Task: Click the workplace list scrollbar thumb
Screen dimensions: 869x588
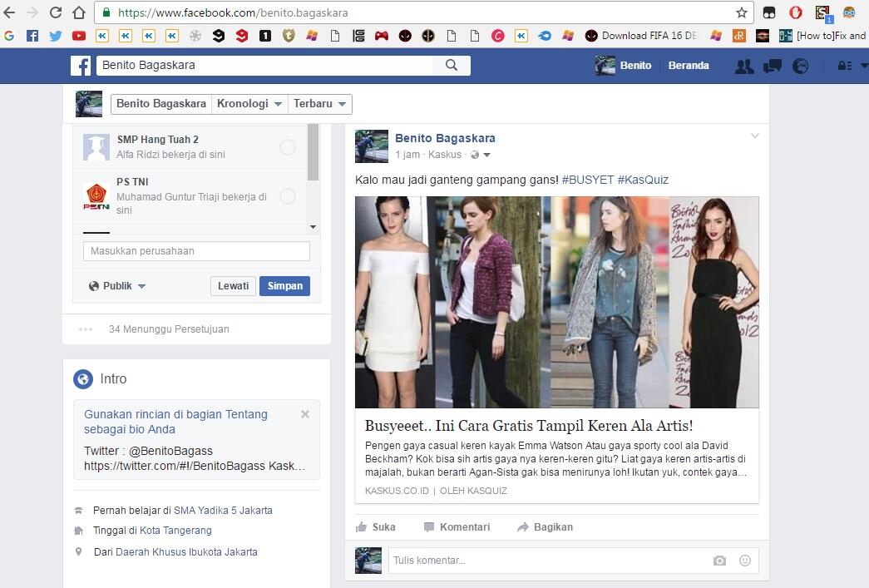Action: pyautogui.click(x=314, y=152)
